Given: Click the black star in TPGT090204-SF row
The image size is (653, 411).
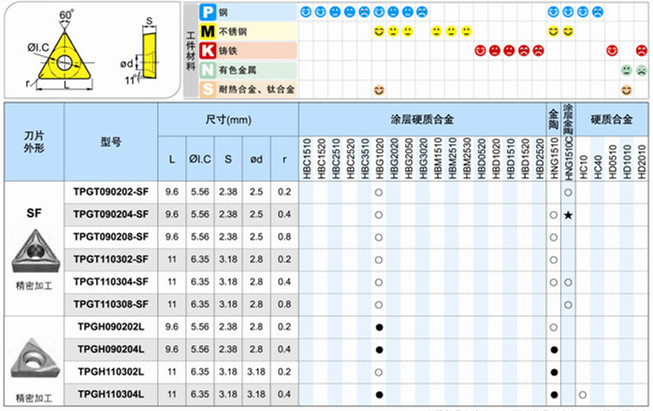Looking at the screenshot, I should (567, 215).
